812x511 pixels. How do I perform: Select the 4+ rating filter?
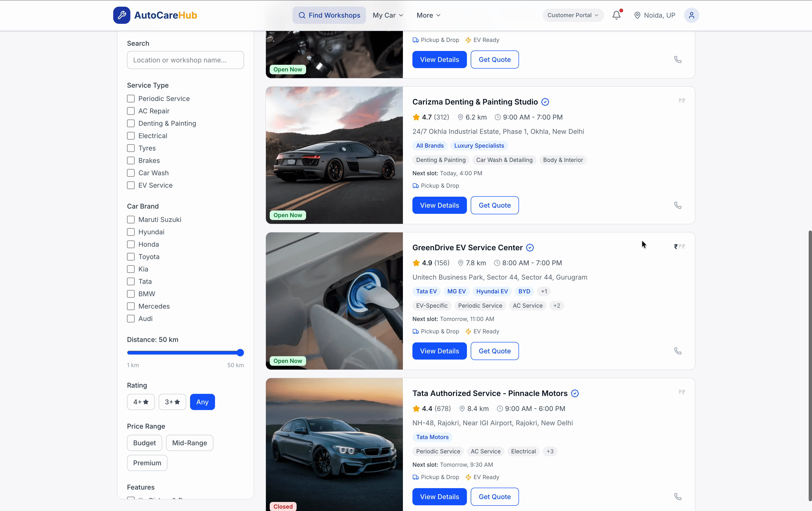[141, 402]
